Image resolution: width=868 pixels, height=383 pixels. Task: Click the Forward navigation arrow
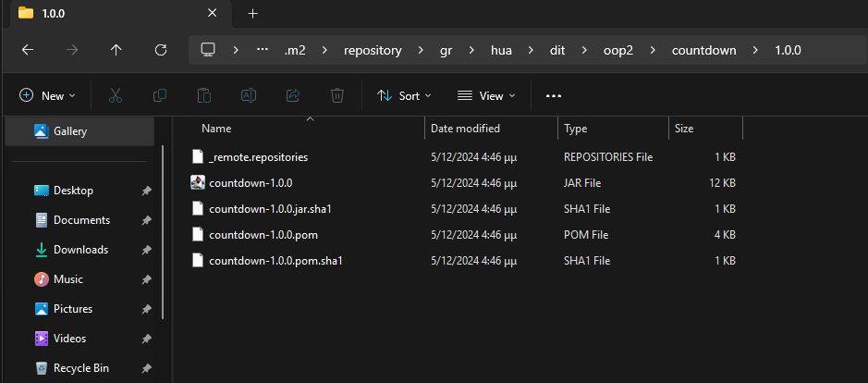(72, 51)
